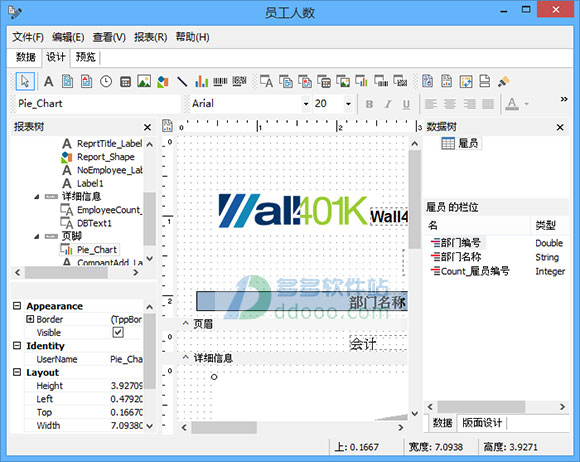The image size is (580, 462).
Task: Justify text alignment
Action: point(488,104)
